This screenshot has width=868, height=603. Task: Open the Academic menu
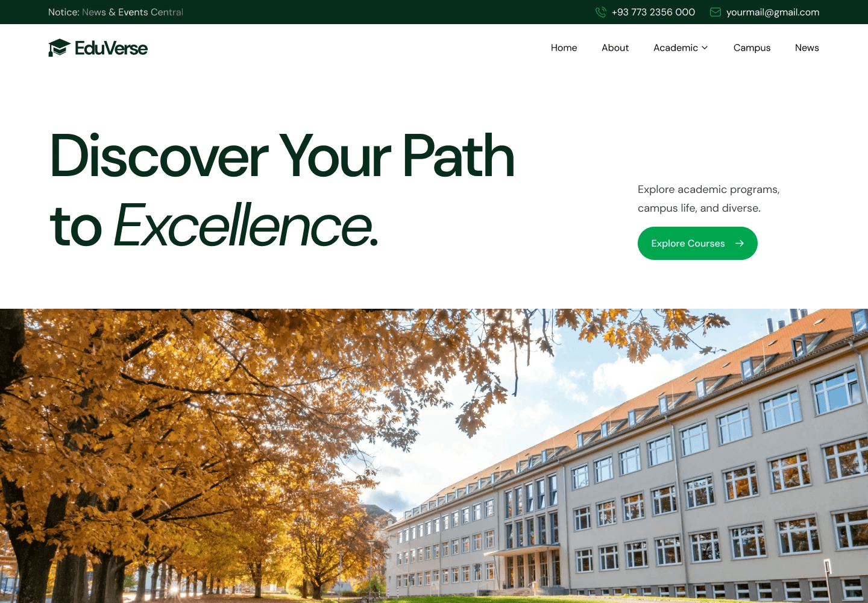click(x=681, y=48)
